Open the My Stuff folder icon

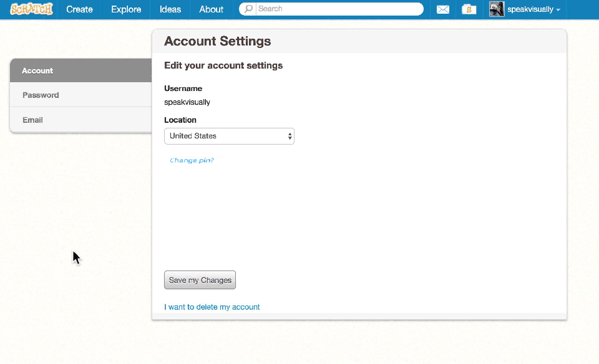pyautogui.click(x=469, y=9)
